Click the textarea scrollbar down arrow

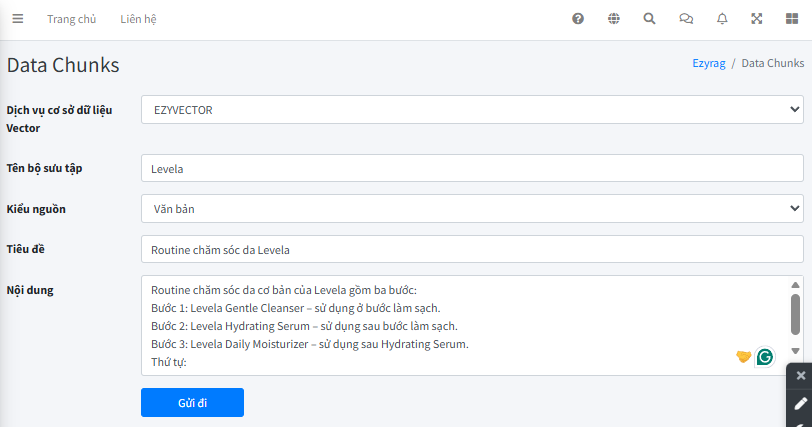click(795, 351)
